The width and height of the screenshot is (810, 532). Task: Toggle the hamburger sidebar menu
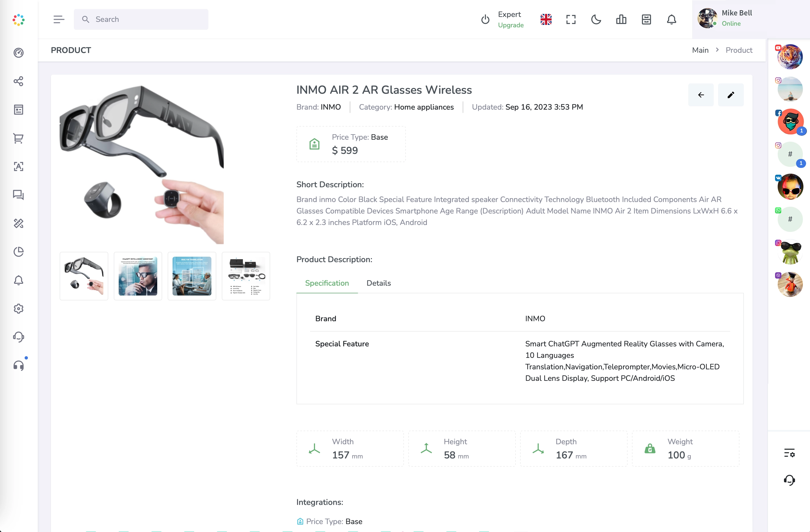click(x=59, y=19)
